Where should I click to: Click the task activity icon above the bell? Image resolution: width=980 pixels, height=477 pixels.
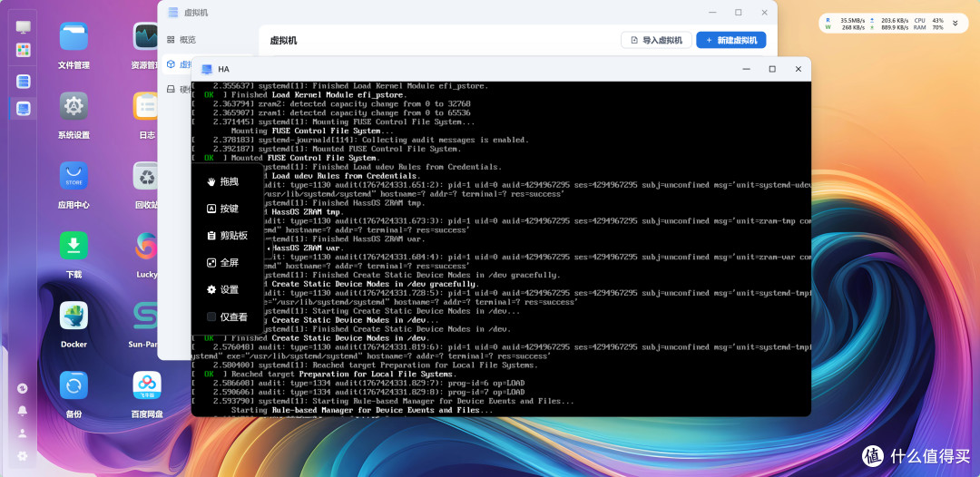[23, 388]
